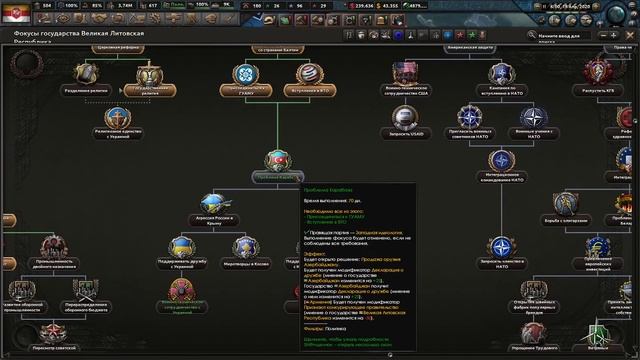Click the red 239,634 resource value

362,6
